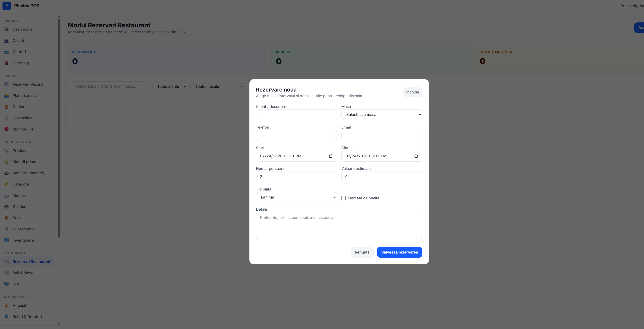Click the Start datetime field

pyautogui.click(x=296, y=156)
